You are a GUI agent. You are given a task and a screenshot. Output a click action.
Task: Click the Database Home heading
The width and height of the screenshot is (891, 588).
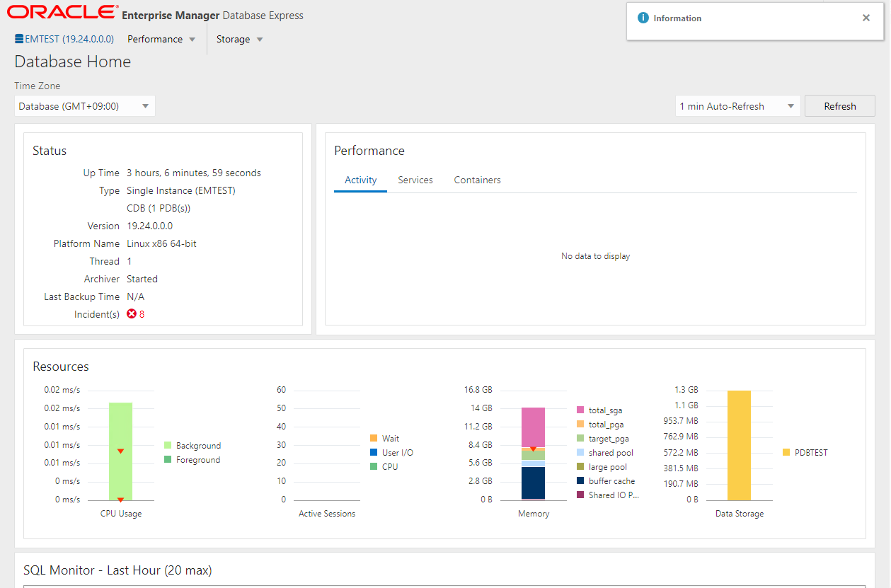(x=73, y=62)
